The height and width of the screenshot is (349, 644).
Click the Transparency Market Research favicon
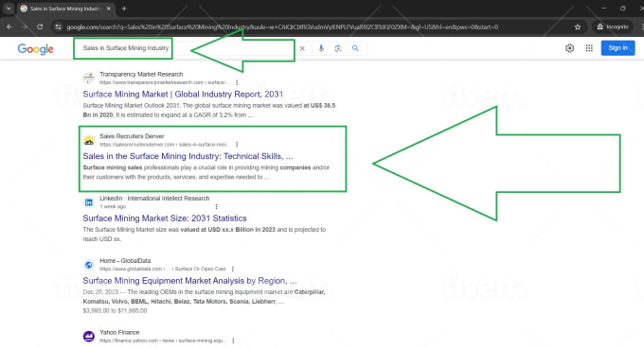tap(89, 78)
